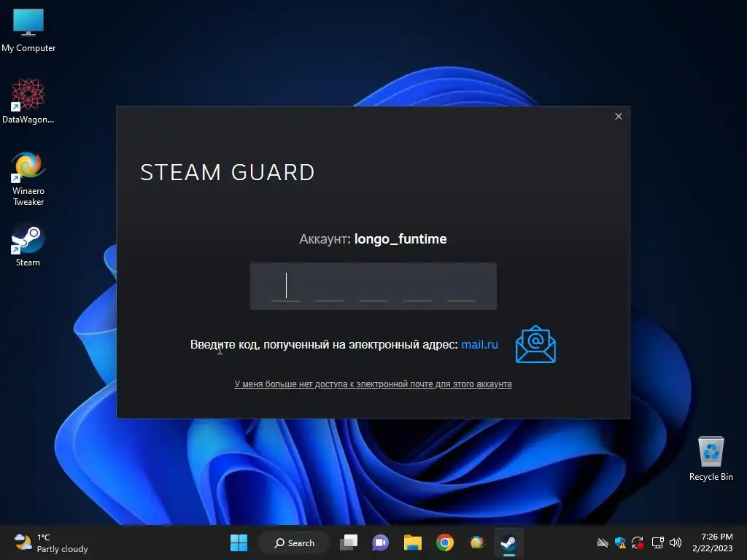Open clock and date 7:26 PM

(713, 542)
